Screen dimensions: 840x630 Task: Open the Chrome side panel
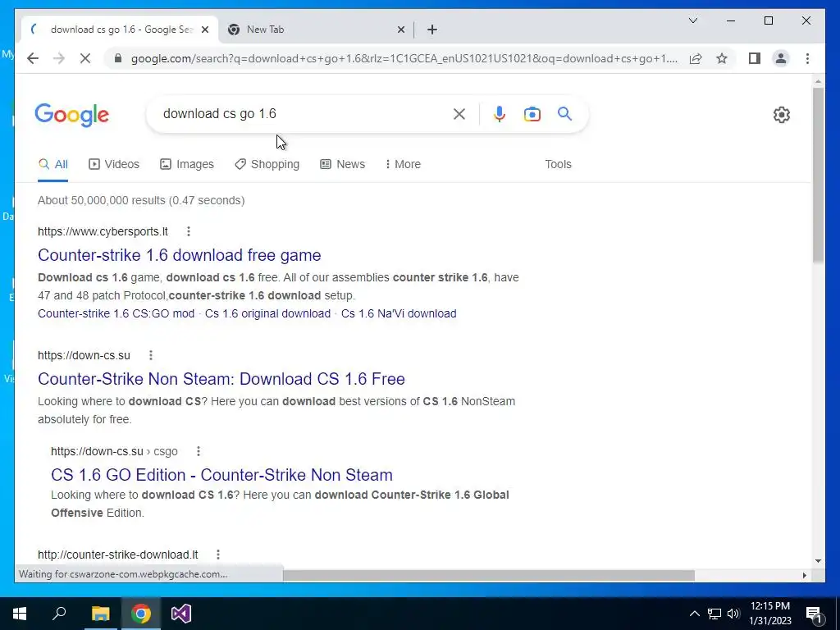755,58
